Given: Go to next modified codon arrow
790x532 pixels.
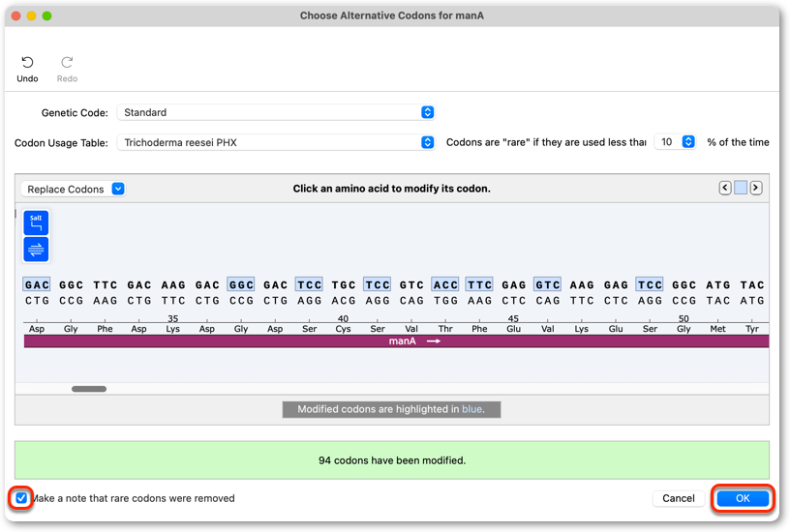Looking at the screenshot, I should coord(756,189).
